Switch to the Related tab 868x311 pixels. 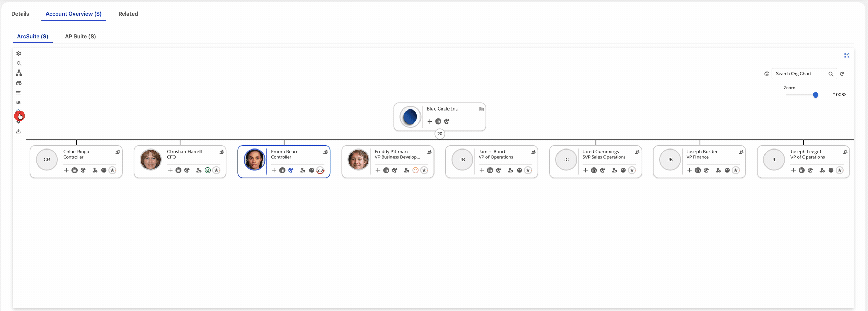128,14
